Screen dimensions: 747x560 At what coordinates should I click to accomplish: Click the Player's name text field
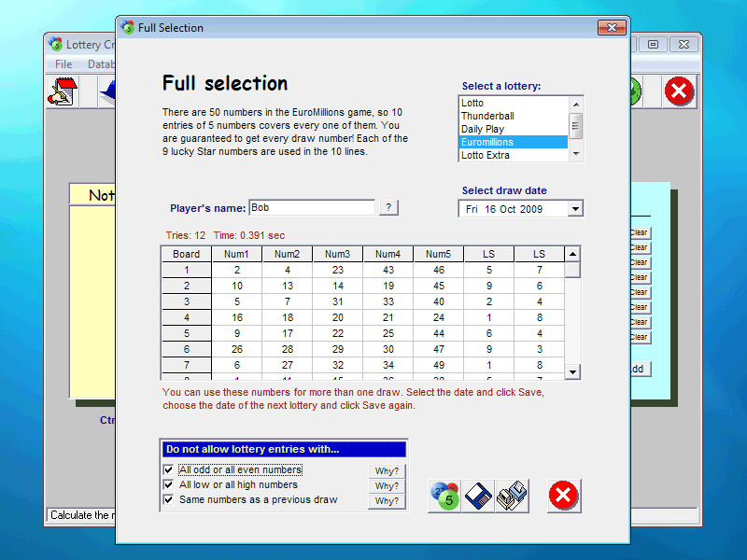pyautogui.click(x=312, y=207)
